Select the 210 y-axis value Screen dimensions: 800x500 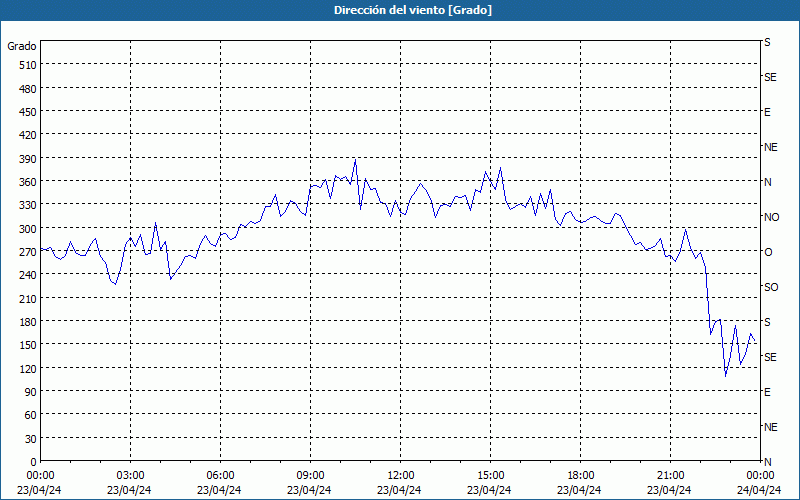pyautogui.click(x=28, y=298)
